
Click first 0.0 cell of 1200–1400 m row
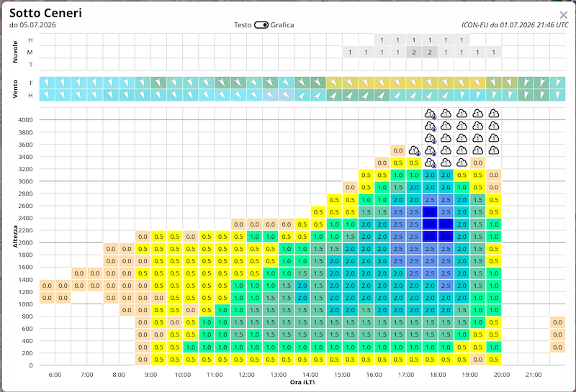(47, 286)
